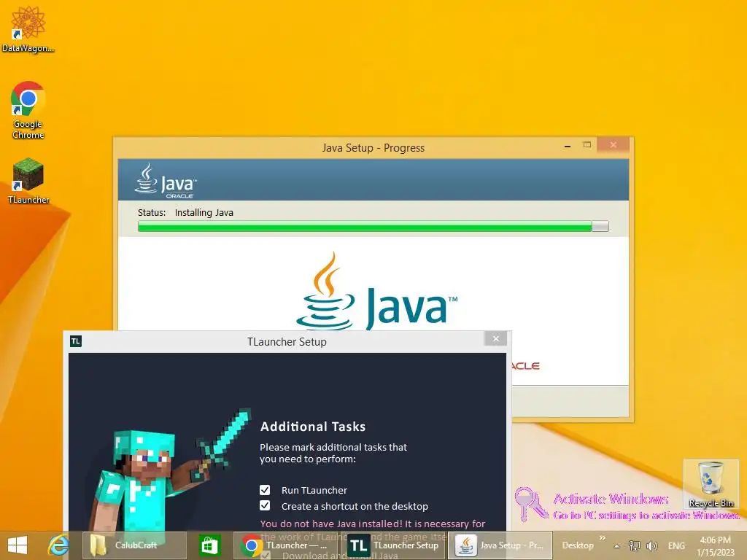This screenshot has width=747, height=560.
Task: Open the TLauncher desktop shortcut
Action: [28, 181]
